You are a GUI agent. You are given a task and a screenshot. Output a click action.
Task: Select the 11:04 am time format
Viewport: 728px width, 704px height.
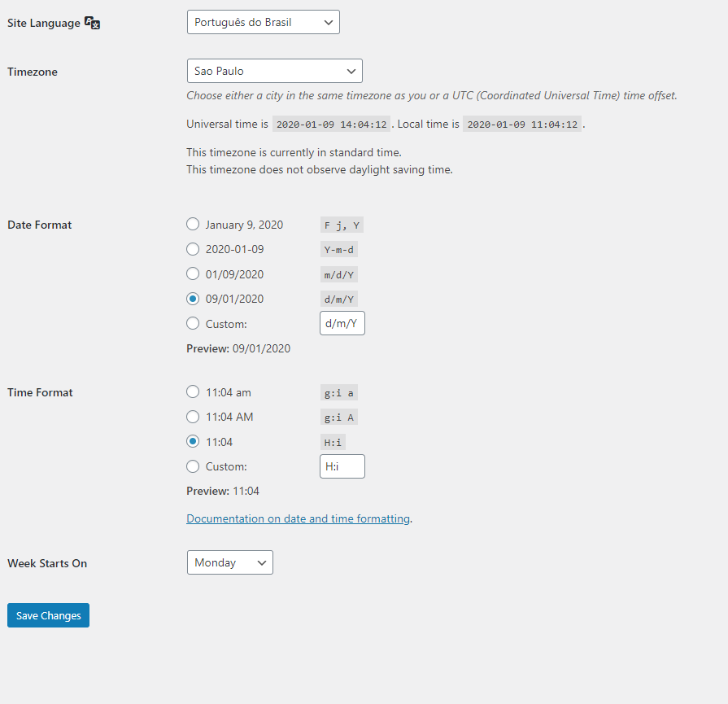point(193,392)
